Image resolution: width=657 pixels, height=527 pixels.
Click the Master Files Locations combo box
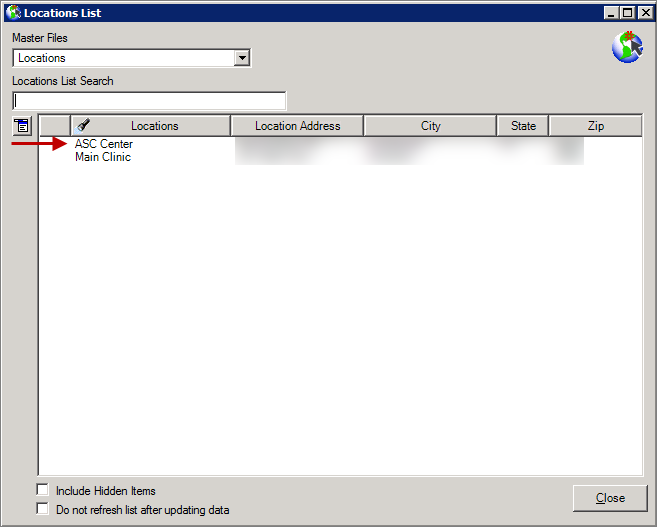(132, 58)
